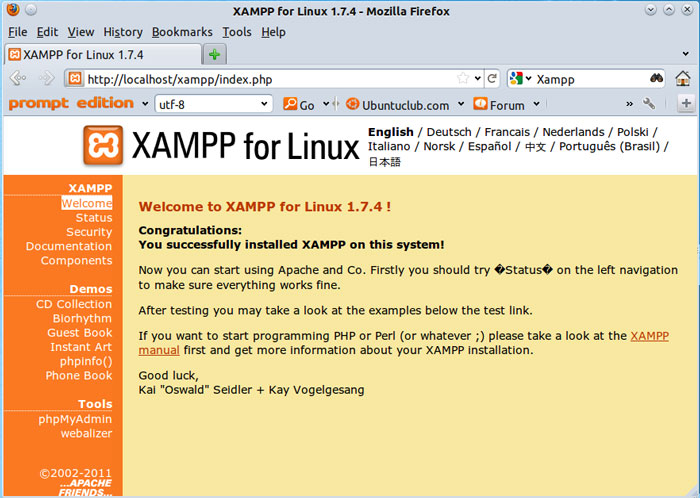Open the Instant Art demo
This screenshot has width=700, height=498.
pos(81,347)
